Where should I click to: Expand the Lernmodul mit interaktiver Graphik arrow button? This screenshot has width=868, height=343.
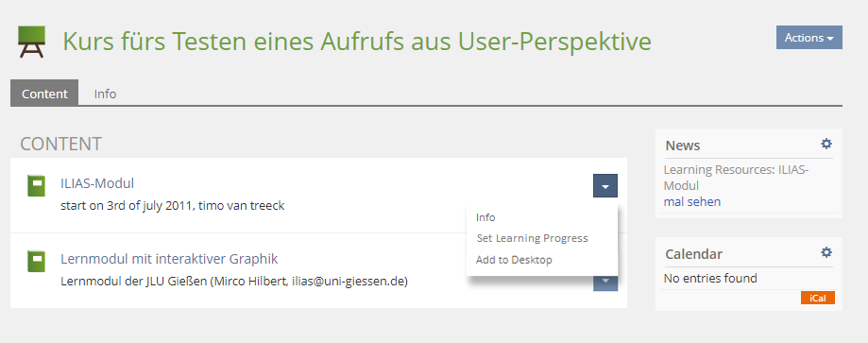point(605,283)
